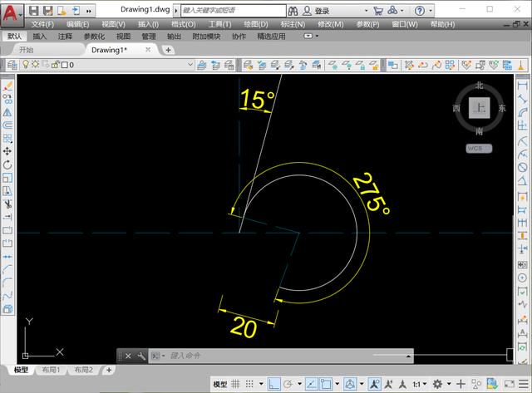Switch to the 输出 ribbon tab
This screenshot has width=532, height=393.
[174, 37]
